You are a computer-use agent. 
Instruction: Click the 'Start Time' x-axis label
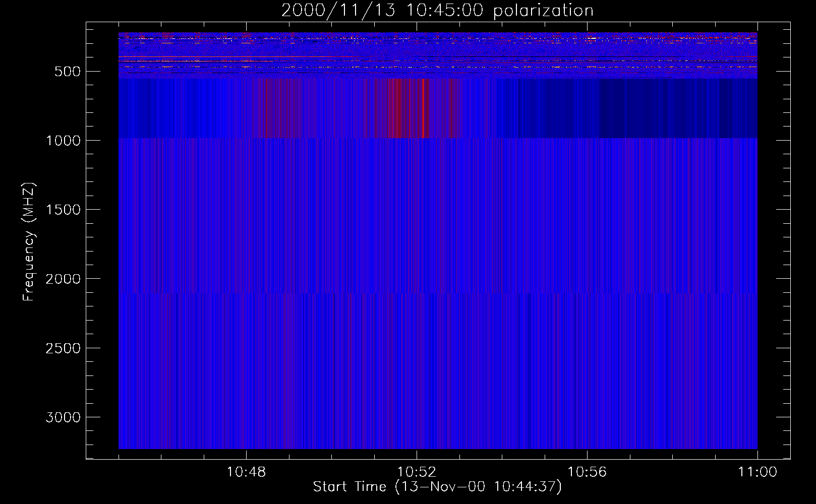[437, 487]
